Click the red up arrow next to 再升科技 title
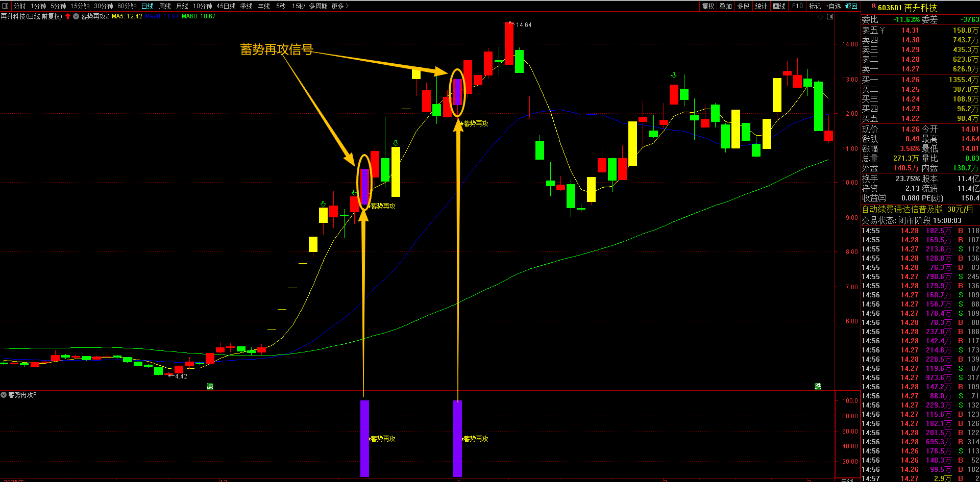Screen dimensions: 980x482 point(68,16)
